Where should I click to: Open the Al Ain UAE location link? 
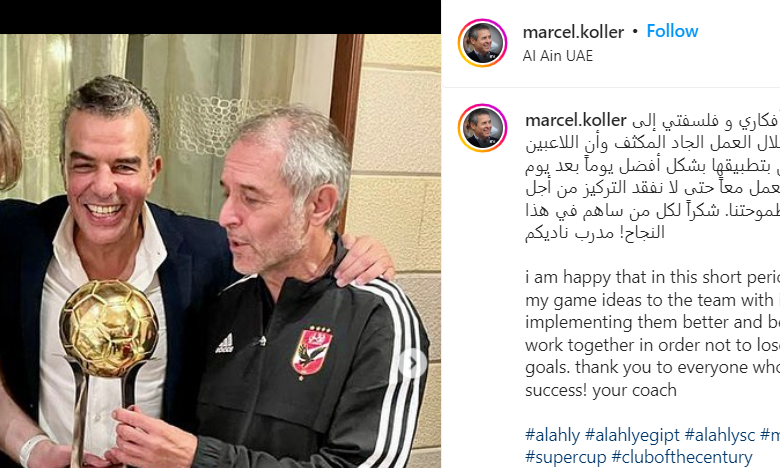pos(558,56)
